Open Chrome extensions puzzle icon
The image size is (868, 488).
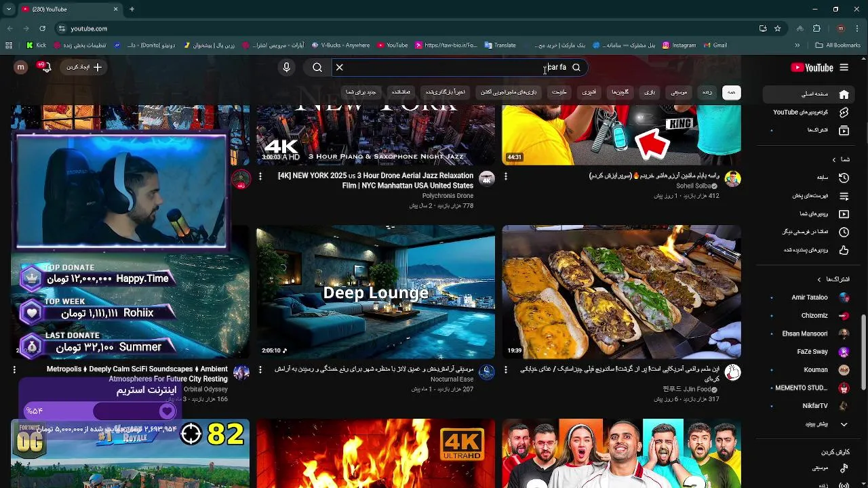(x=816, y=28)
